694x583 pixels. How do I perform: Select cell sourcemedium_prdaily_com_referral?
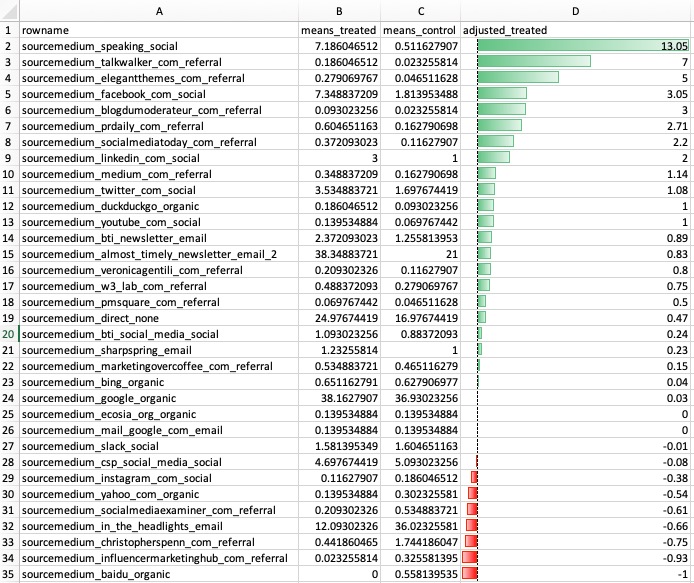[x=159, y=126]
